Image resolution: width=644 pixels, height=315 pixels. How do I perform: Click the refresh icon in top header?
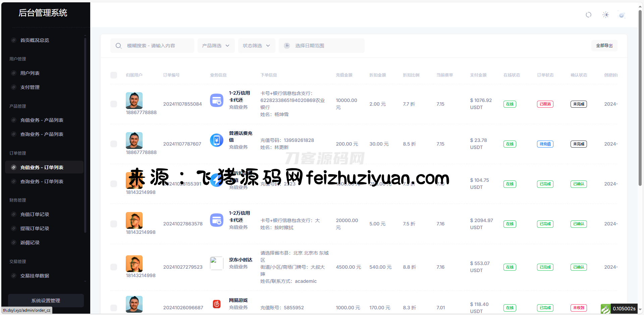point(588,15)
